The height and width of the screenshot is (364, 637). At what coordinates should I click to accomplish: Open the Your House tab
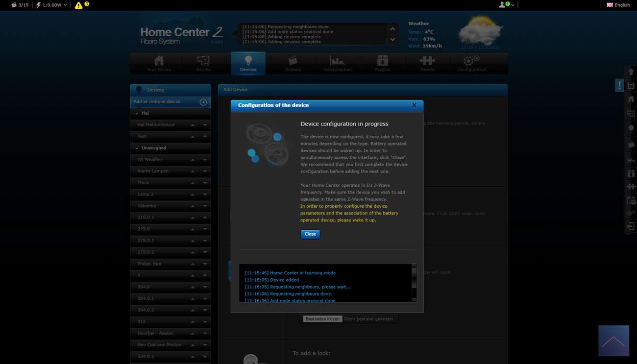click(x=159, y=64)
